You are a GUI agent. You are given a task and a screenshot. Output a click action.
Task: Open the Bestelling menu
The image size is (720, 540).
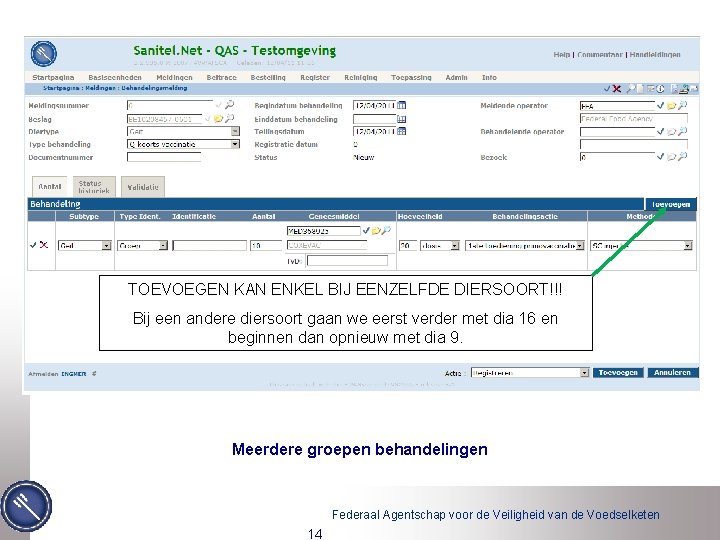point(268,78)
